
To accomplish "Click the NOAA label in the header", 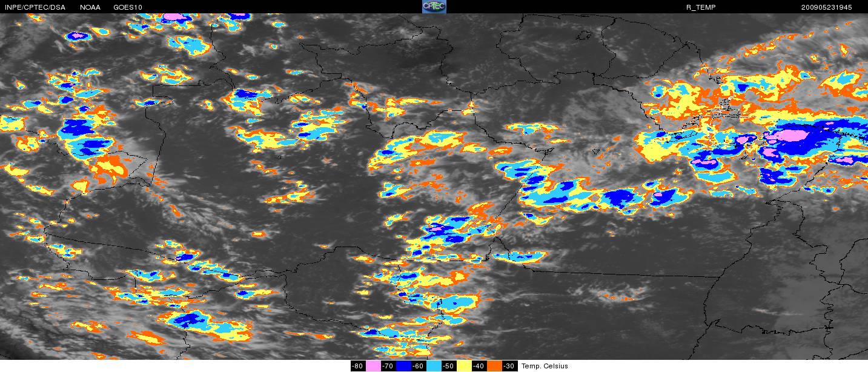I will tap(90, 7).
